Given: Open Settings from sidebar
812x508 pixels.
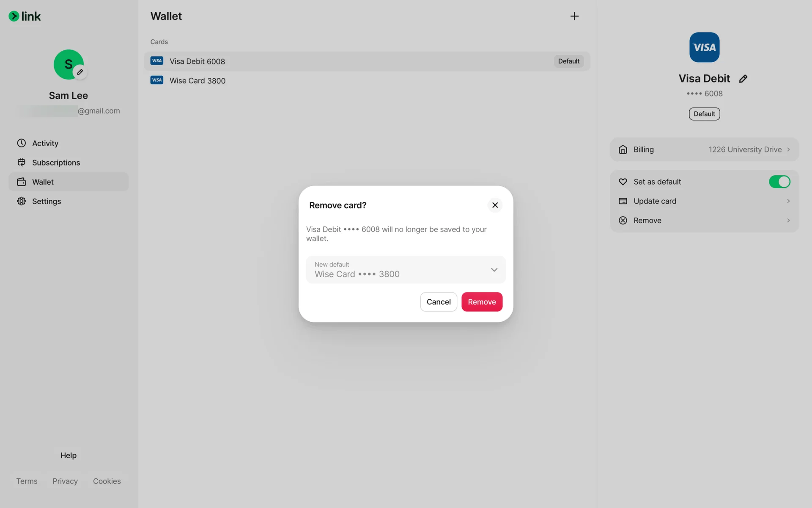Looking at the screenshot, I should 47,202.
